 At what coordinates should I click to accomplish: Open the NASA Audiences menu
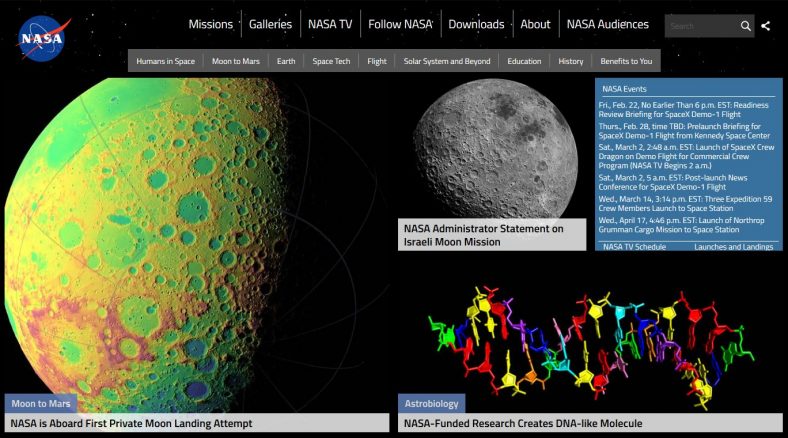[x=608, y=24]
